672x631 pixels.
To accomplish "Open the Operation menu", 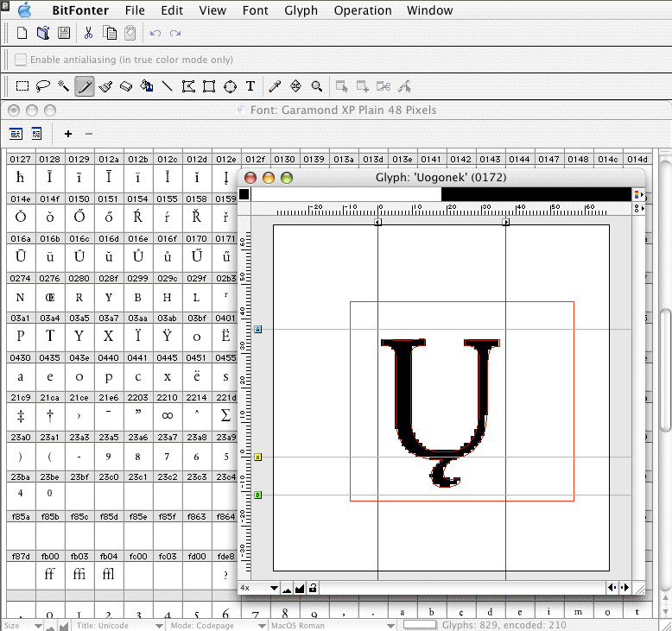I will [x=363, y=10].
